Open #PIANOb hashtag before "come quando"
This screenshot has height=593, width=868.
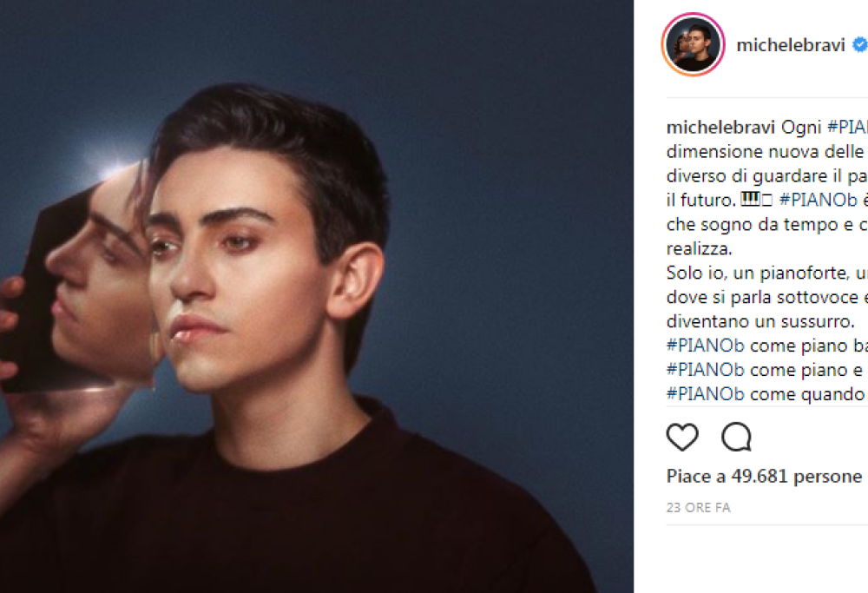706,393
